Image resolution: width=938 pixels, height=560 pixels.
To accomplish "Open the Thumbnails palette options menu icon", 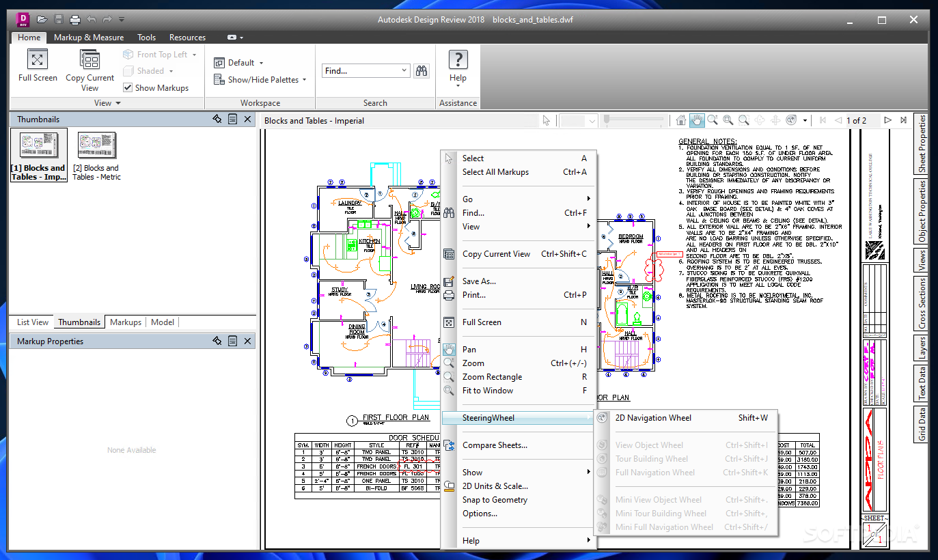I will pyautogui.click(x=232, y=119).
